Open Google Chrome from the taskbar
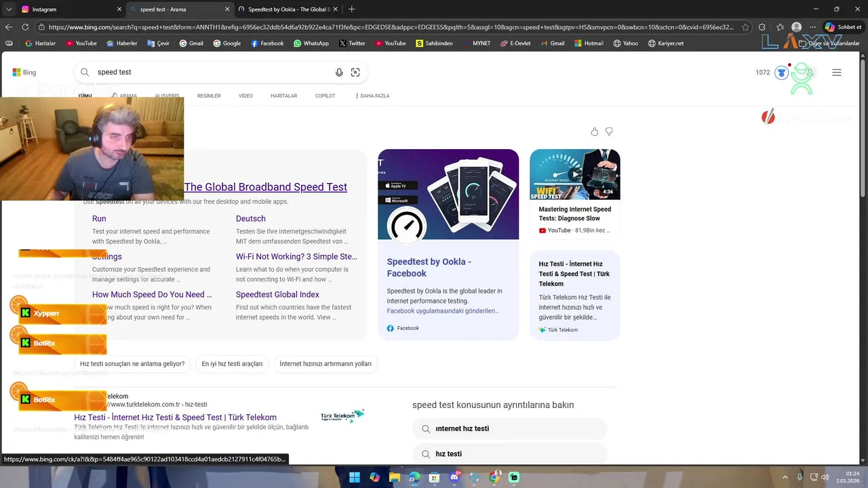This screenshot has height=488, width=868. pyautogui.click(x=494, y=478)
